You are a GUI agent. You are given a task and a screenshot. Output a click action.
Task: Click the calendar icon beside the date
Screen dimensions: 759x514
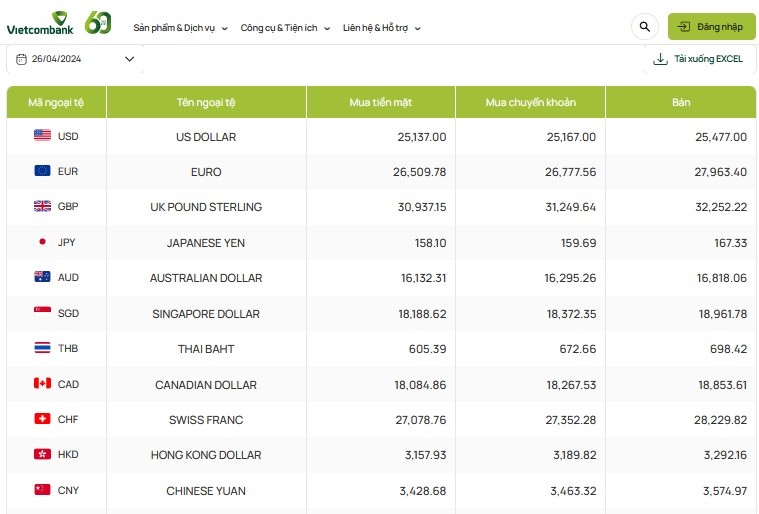click(x=21, y=59)
